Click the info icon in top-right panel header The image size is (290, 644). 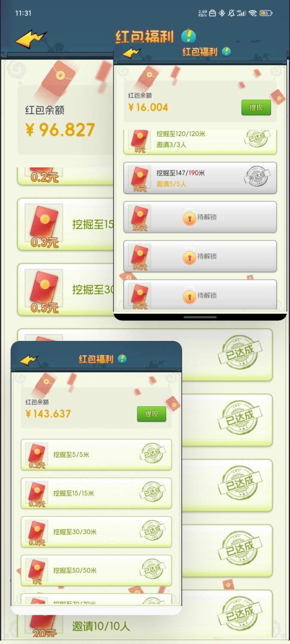(226, 52)
